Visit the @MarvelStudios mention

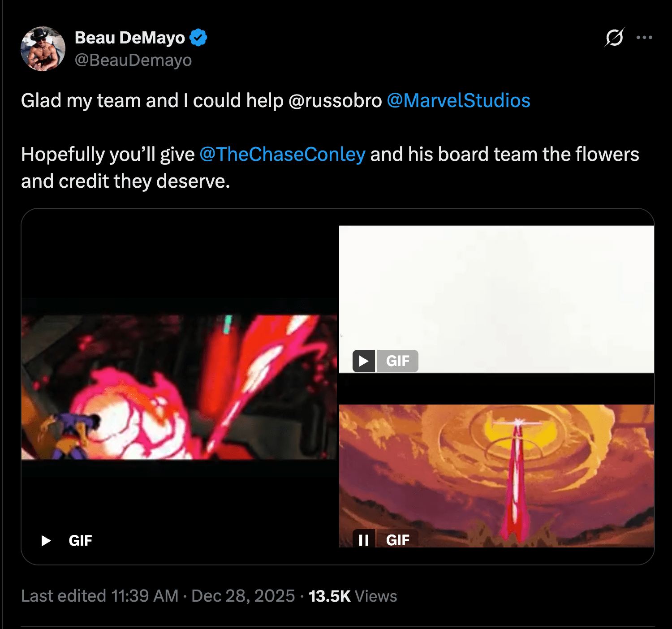coord(458,100)
